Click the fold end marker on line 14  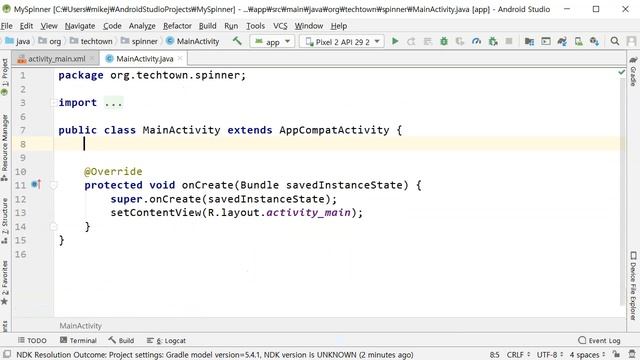click(x=53, y=227)
